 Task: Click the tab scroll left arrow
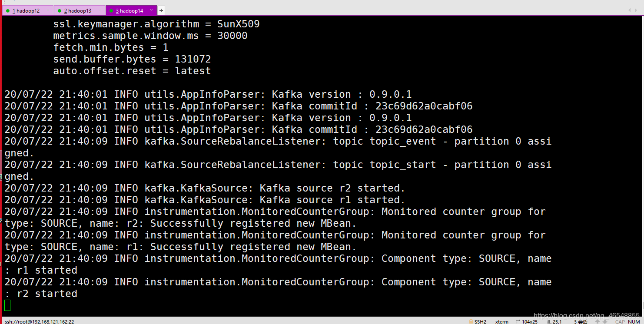click(x=630, y=10)
